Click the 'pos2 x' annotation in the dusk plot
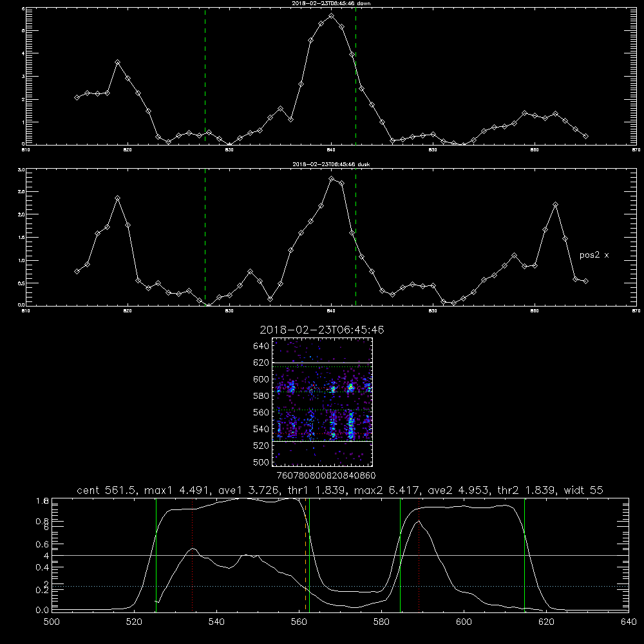The height and width of the screenshot is (644, 644). [594, 255]
